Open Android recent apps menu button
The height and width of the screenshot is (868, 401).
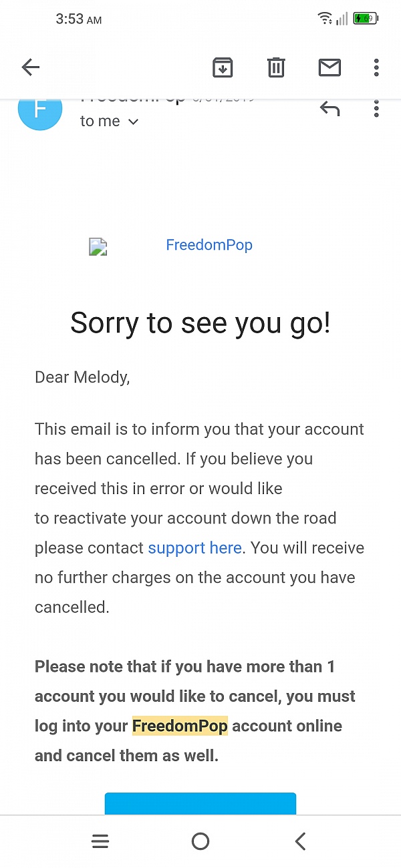pyautogui.click(x=100, y=842)
